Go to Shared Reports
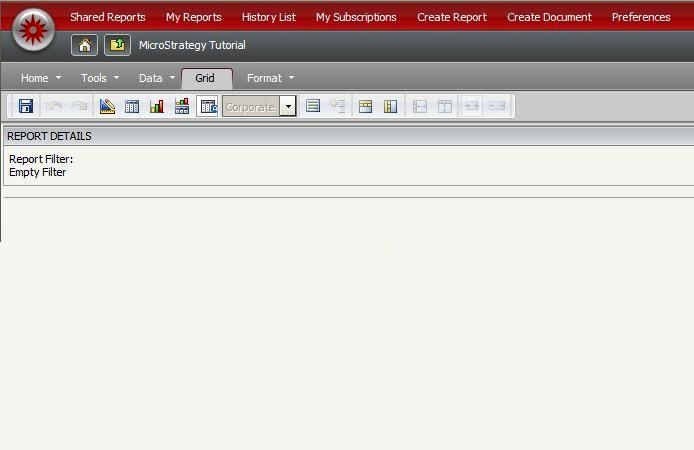Image resolution: width=694 pixels, height=450 pixels. click(x=107, y=17)
